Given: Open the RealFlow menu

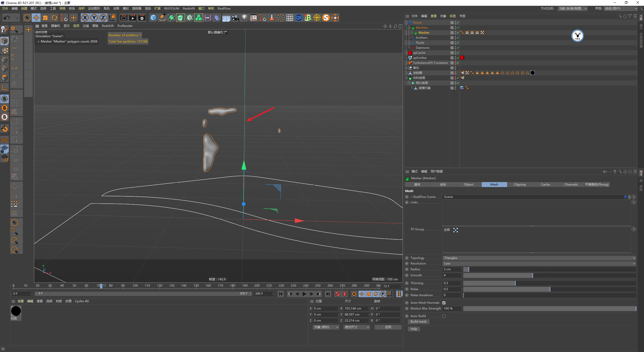Looking at the screenshot, I should click(224, 9).
